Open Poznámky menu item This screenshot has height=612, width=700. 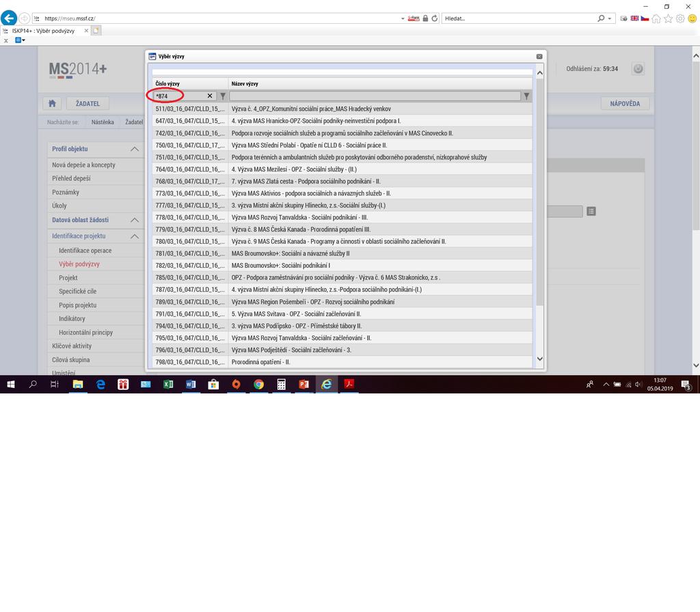click(x=66, y=192)
